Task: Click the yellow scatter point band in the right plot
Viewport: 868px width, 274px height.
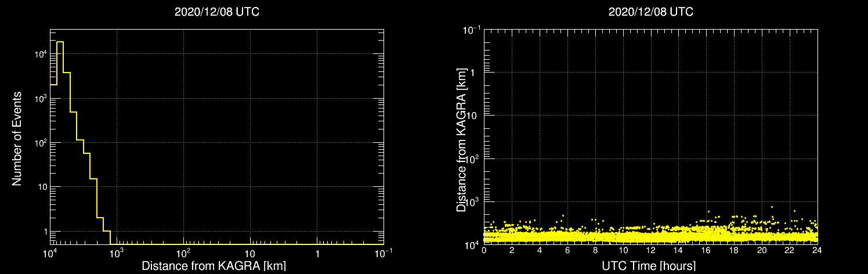Action: click(650, 236)
